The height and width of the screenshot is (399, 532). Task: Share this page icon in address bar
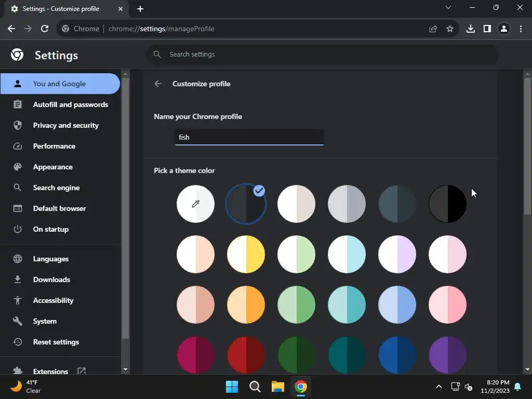click(x=433, y=29)
